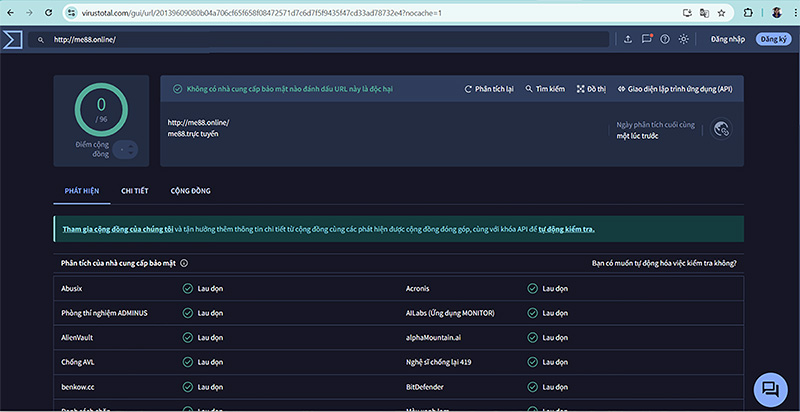Click the Abusix vendor name
This screenshot has height=412, width=800.
coord(71,289)
